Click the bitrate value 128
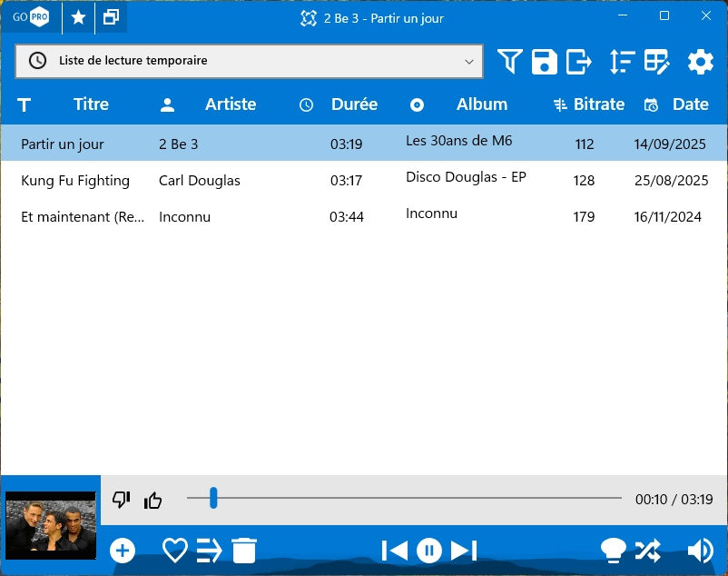The image size is (728, 576). [584, 181]
